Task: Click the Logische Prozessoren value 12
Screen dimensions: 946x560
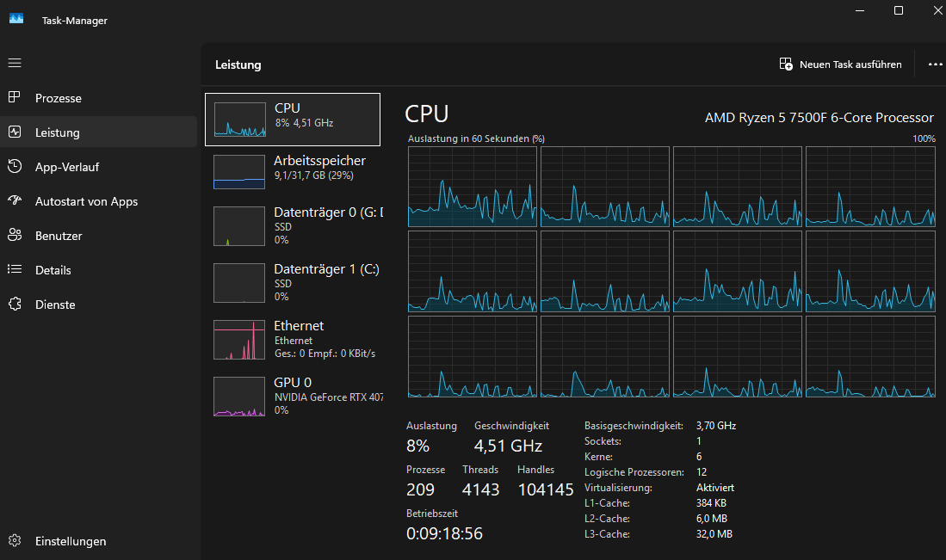Action: point(702,472)
